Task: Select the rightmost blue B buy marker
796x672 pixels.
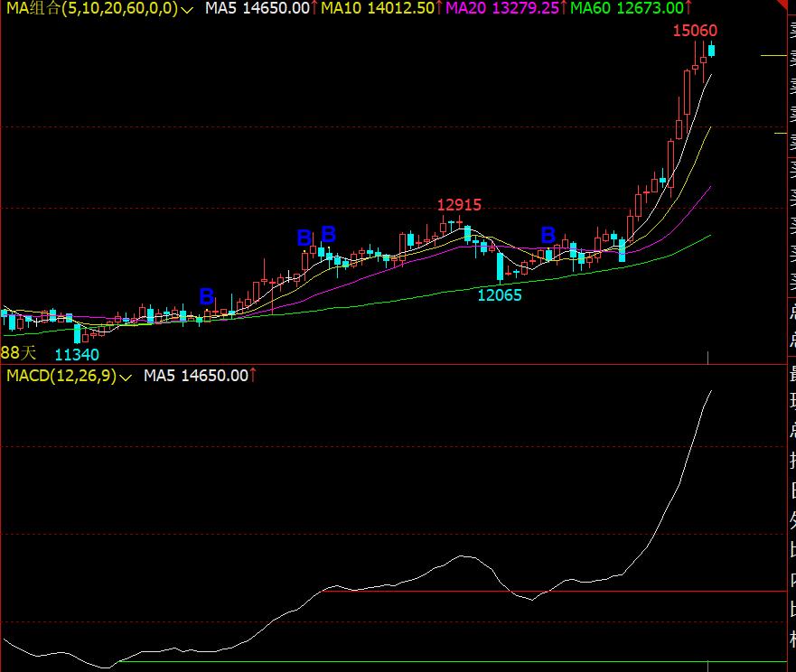Action: [548, 236]
